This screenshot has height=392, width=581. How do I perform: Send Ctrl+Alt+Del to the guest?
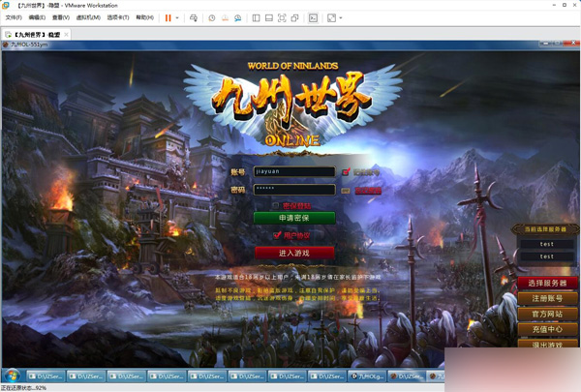[x=194, y=17]
